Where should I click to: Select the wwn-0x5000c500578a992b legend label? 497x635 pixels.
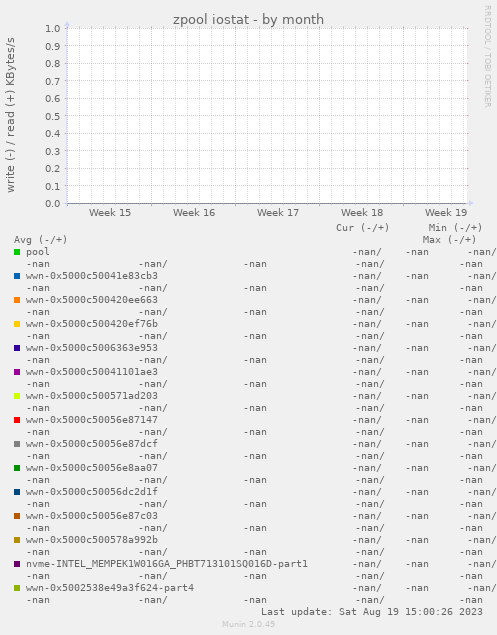pyautogui.click(x=92, y=540)
